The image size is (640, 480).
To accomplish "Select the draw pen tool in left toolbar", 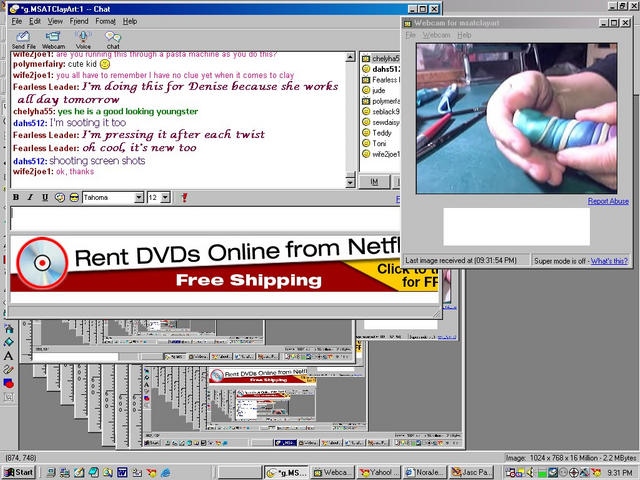I will pyautogui.click(x=8, y=369).
